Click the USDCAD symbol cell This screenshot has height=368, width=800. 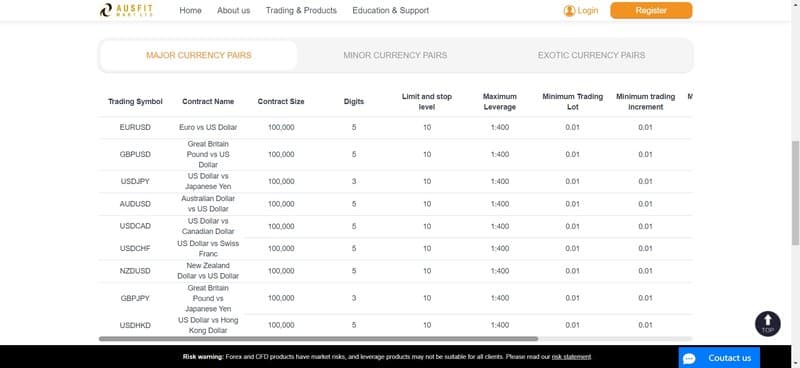[135, 226]
